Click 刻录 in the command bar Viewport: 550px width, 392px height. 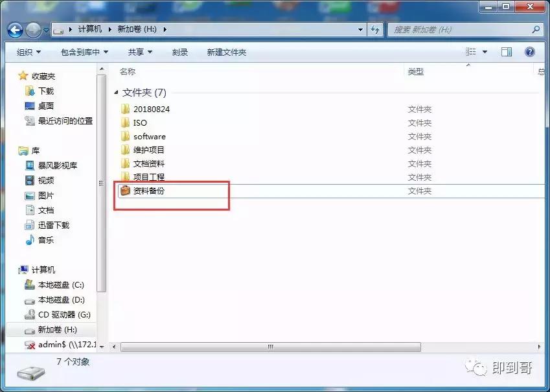click(179, 51)
